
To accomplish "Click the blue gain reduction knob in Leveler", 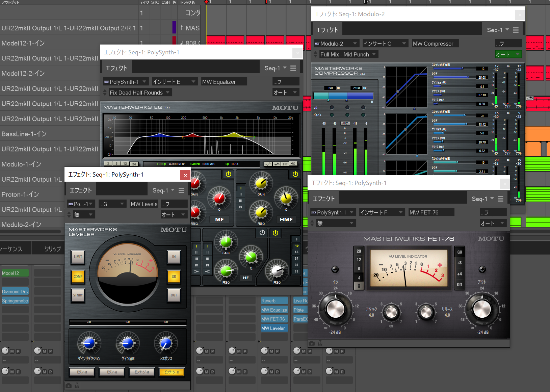I will click(89, 343).
